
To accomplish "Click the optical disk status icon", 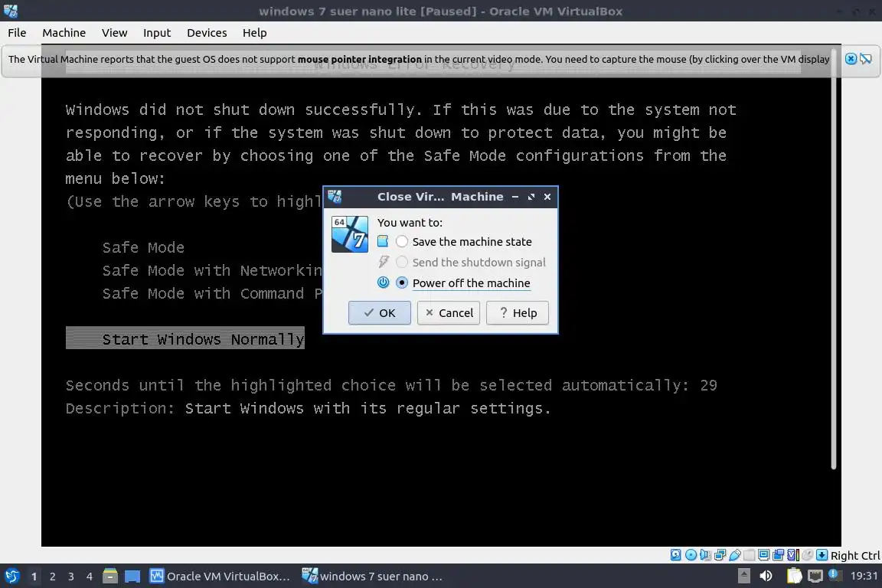I will pyautogui.click(x=691, y=555).
